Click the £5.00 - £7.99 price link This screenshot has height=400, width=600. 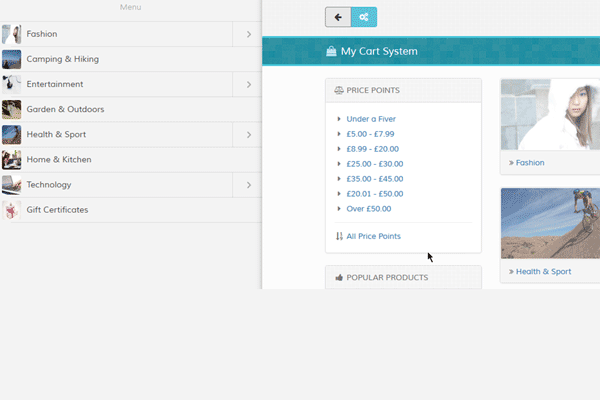tap(370, 134)
